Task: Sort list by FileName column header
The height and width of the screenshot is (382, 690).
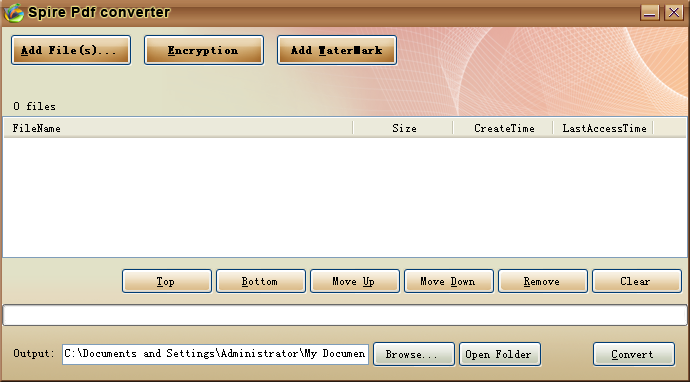Action: (x=178, y=128)
